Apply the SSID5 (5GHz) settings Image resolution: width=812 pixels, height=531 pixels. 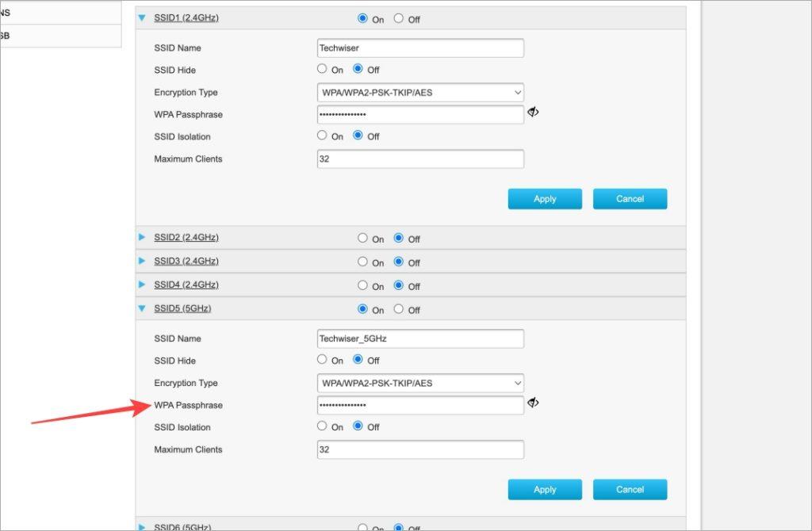tap(545, 490)
